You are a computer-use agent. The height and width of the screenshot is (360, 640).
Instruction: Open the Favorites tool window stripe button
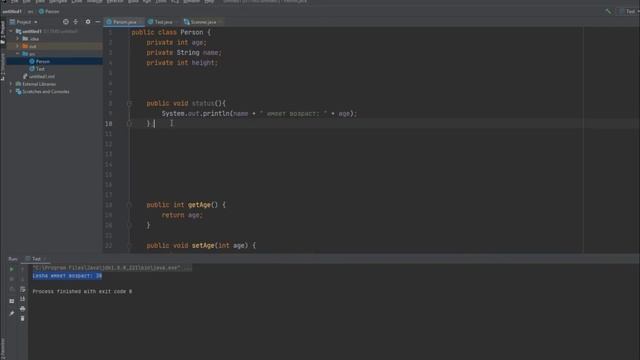[3, 348]
